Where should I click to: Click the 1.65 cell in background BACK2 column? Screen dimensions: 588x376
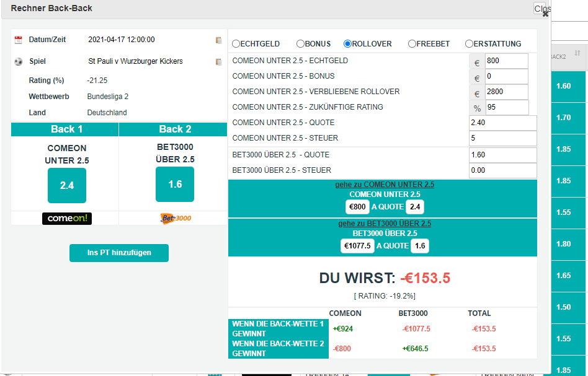[568, 276]
